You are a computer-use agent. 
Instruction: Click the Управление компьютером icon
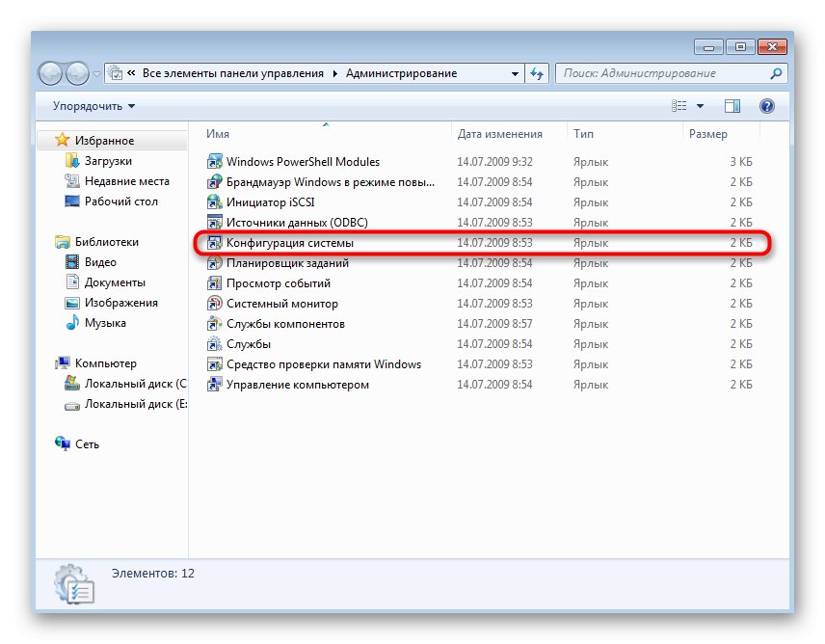pyautogui.click(x=214, y=385)
